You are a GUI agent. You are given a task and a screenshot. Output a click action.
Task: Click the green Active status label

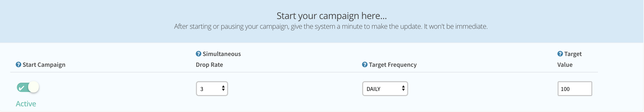point(26,104)
